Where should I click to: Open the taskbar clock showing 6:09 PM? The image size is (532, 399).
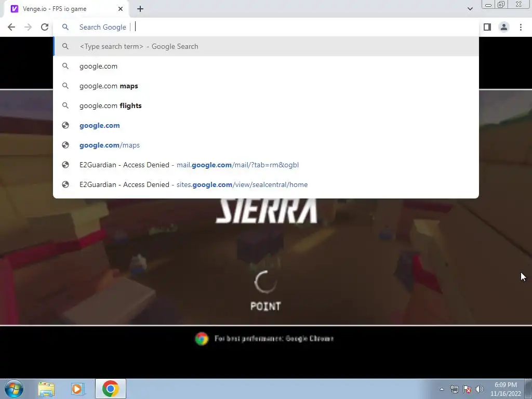(506, 389)
